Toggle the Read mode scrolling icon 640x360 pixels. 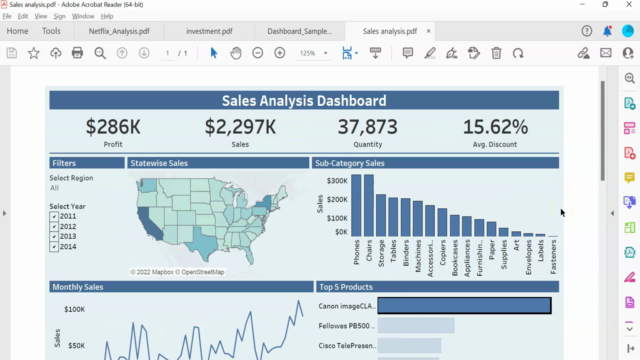pos(375,53)
